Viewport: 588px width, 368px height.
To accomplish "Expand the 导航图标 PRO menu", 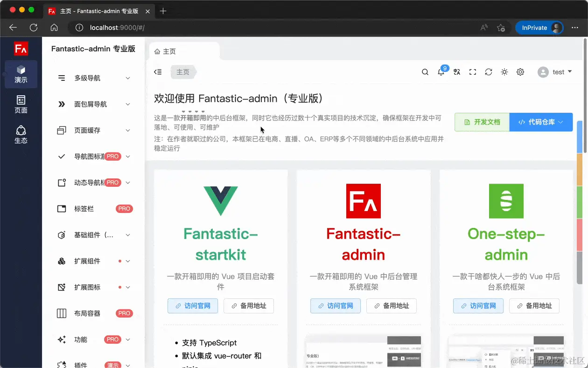I will click(93, 156).
